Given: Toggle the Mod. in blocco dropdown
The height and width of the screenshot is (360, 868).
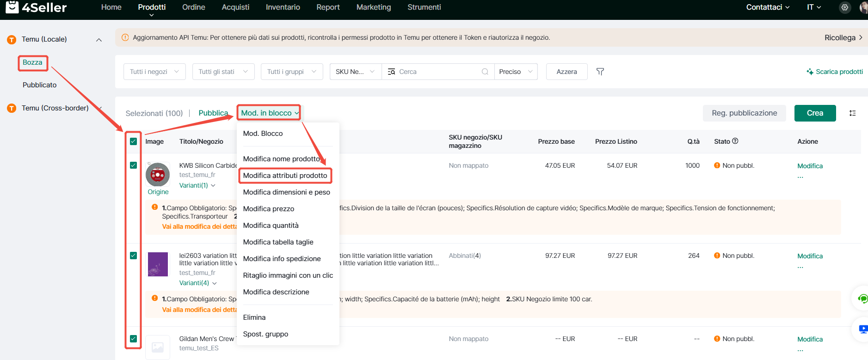Looking at the screenshot, I should pyautogui.click(x=270, y=113).
